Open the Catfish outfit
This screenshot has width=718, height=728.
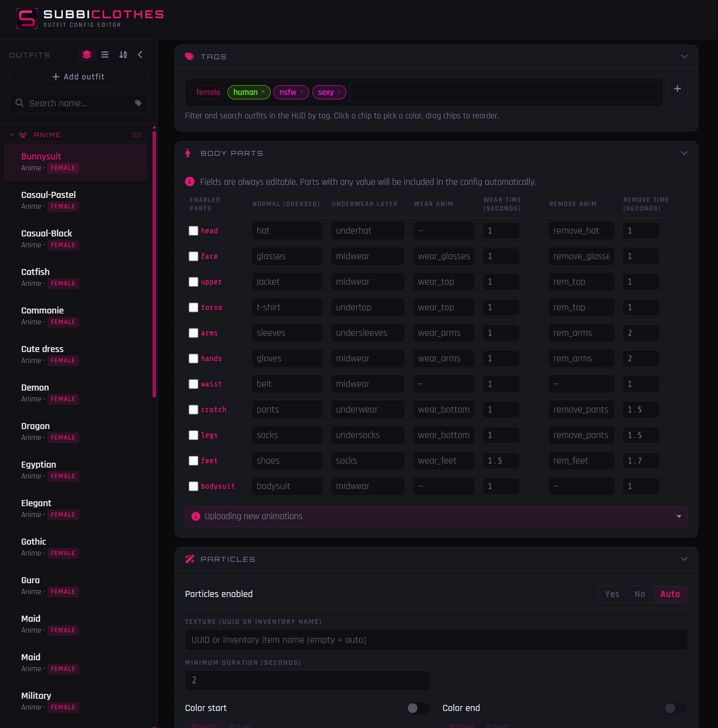point(75,277)
